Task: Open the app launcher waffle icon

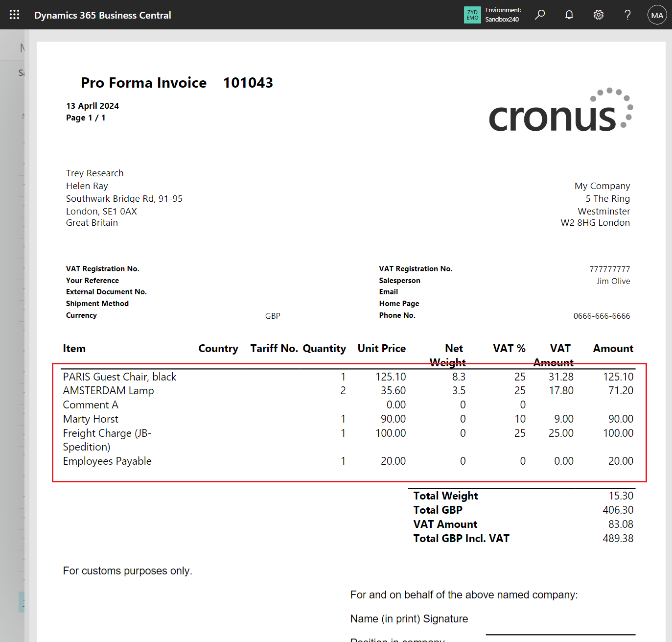Action: pos(14,14)
